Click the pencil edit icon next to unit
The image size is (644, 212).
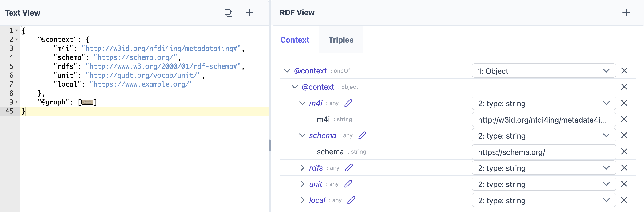[x=348, y=184]
